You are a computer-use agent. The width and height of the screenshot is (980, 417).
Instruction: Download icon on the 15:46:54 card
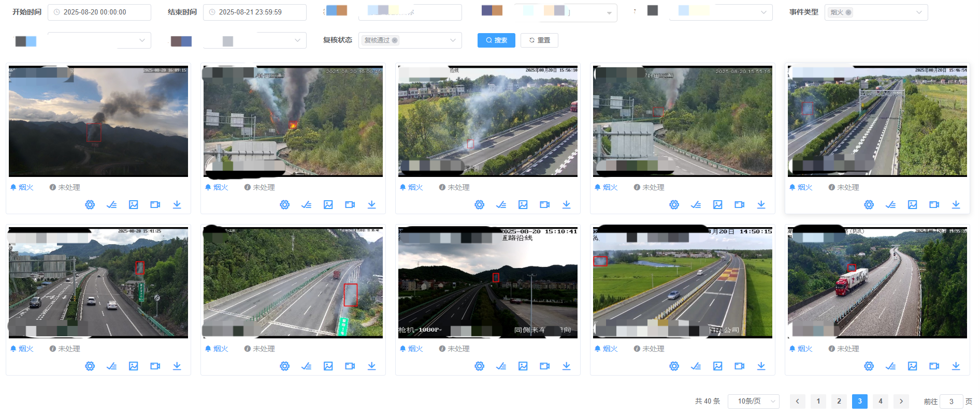click(956, 205)
